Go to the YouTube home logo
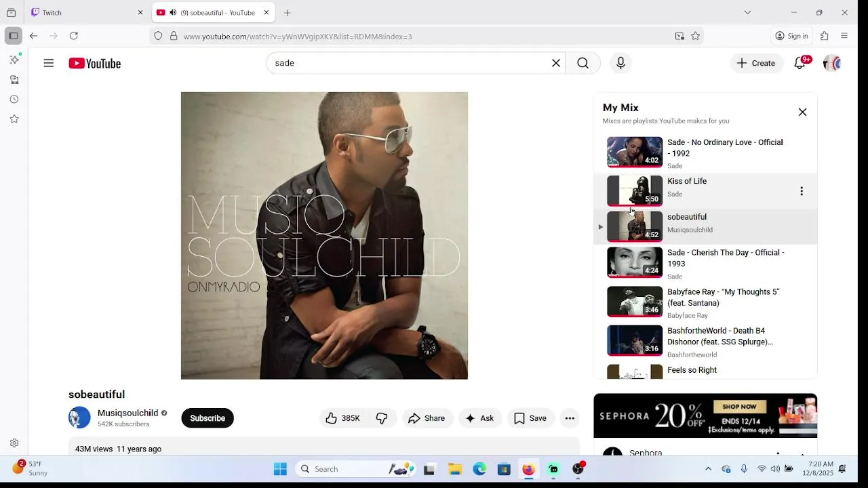The height and width of the screenshot is (488, 868). 94,63
